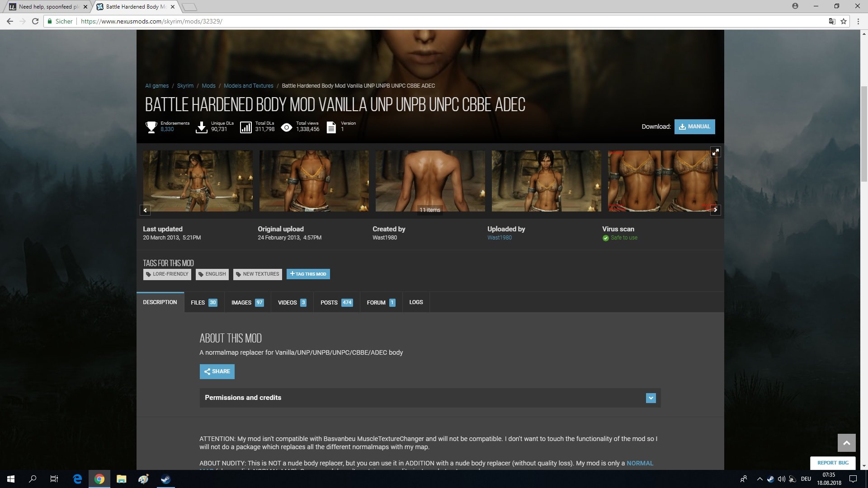The image size is (868, 488).
Task: Open File Explorer from the taskbar
Action: point(121,479)
